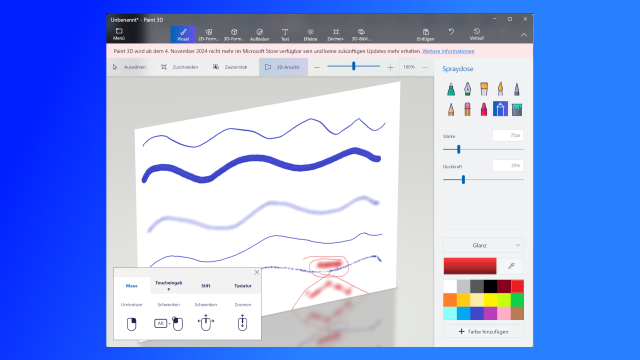Switch to the Toucheingabe tab
The image size is (640, 360).
169,285
